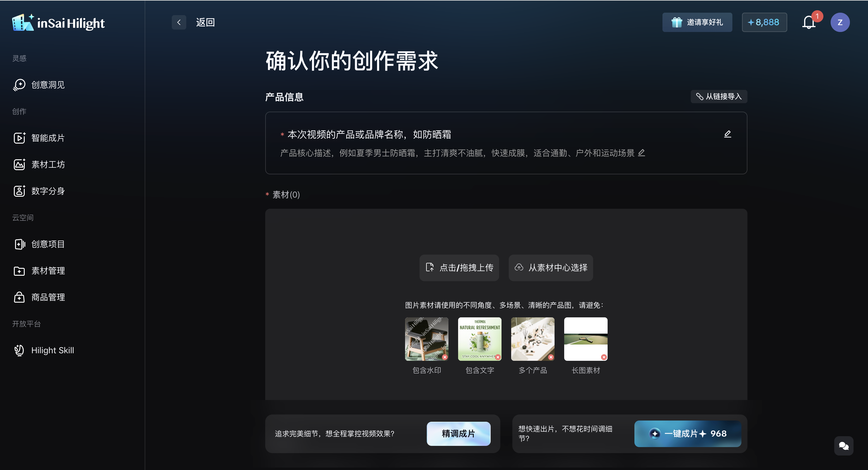Click the 包含水印 example thumbnail
This screenshot has width=868, height=470.
(x=426, y=339)
